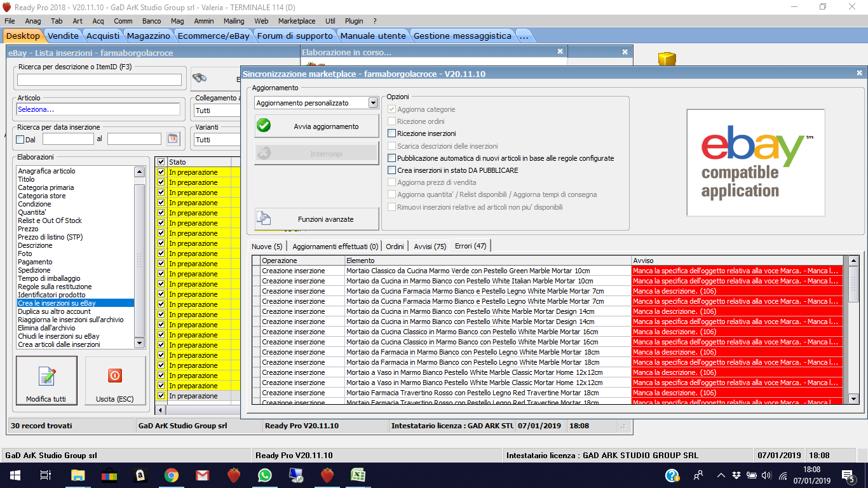Launch File Explorer from the taskbar
The image size is (868, 488).
pyautogui.click(x=78, y=475)
